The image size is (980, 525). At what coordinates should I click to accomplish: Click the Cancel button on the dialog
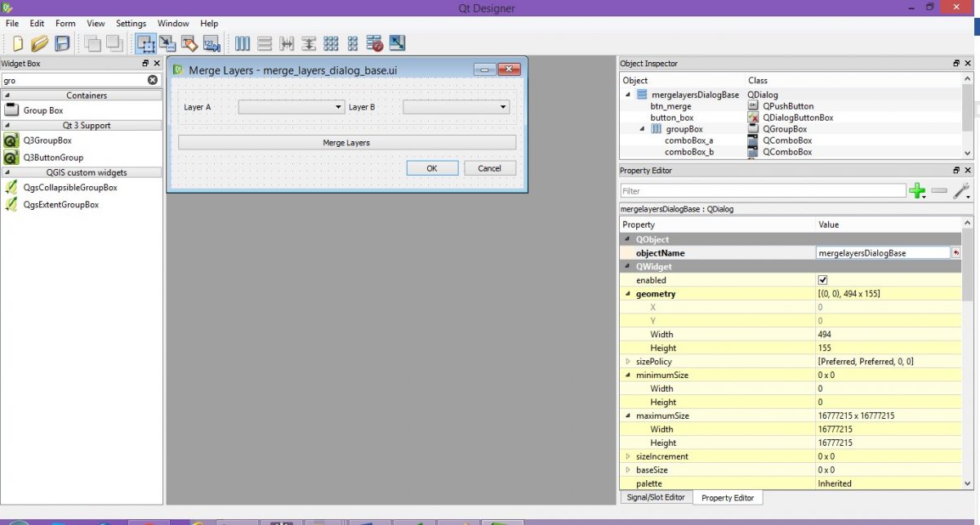tap(489, 168)
